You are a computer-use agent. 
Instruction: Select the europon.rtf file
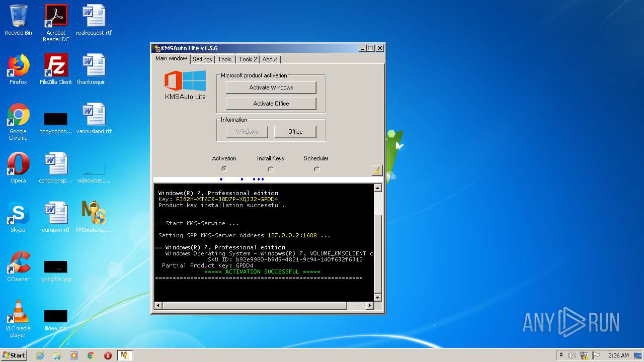56,217
